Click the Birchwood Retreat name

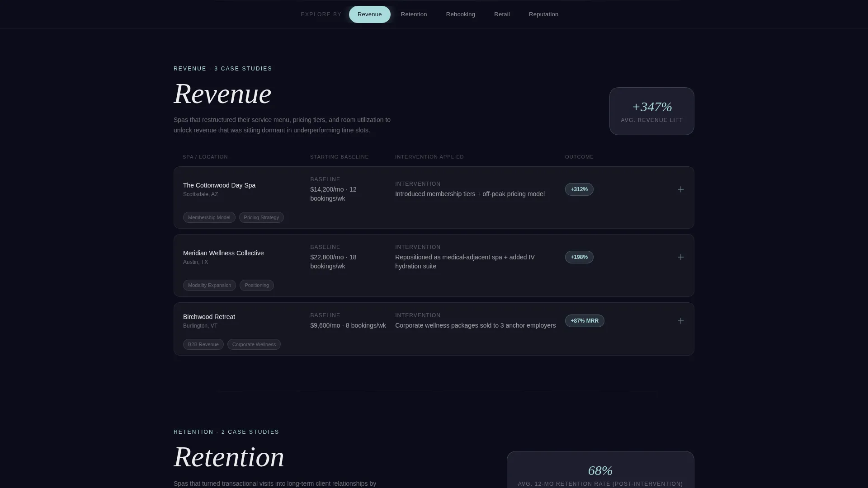coord(209,317)
